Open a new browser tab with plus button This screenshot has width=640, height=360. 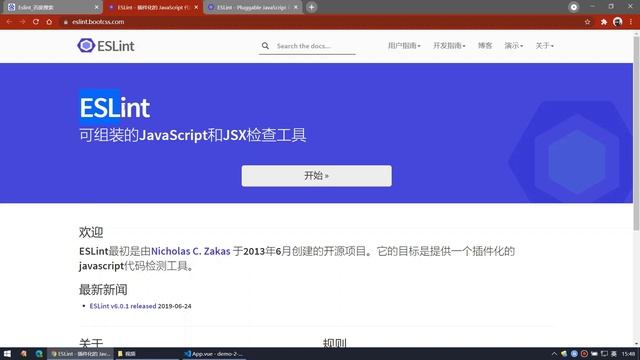[x=311, y=7]
